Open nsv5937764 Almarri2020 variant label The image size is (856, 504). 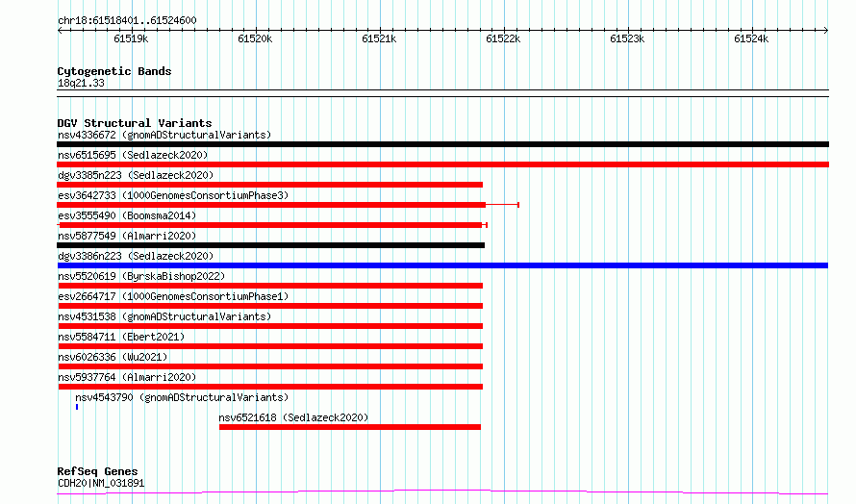point(127,377)
